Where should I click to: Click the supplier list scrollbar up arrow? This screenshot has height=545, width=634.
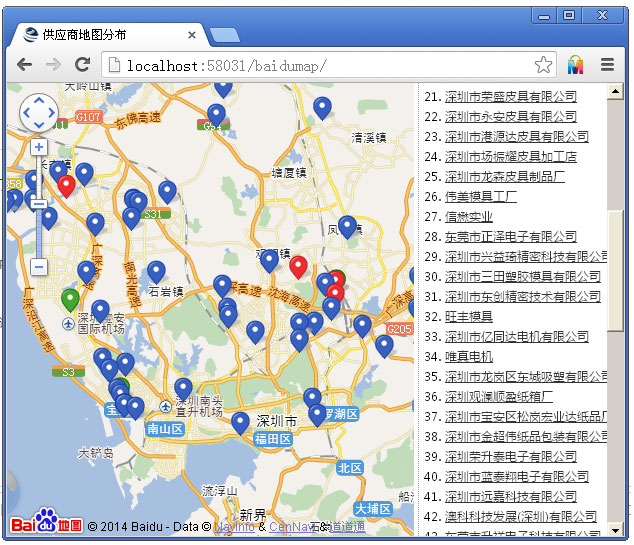pos(615,91)
